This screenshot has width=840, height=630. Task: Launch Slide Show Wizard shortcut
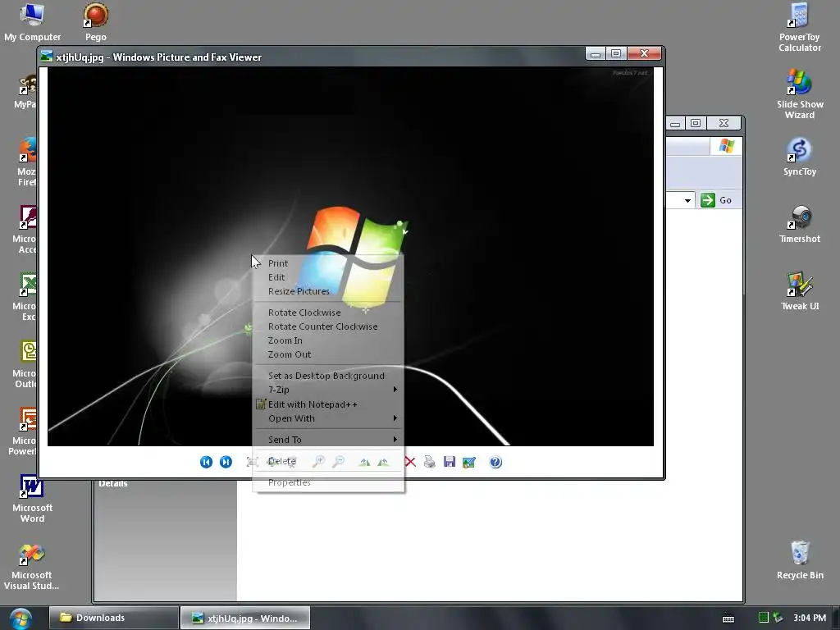800,94
